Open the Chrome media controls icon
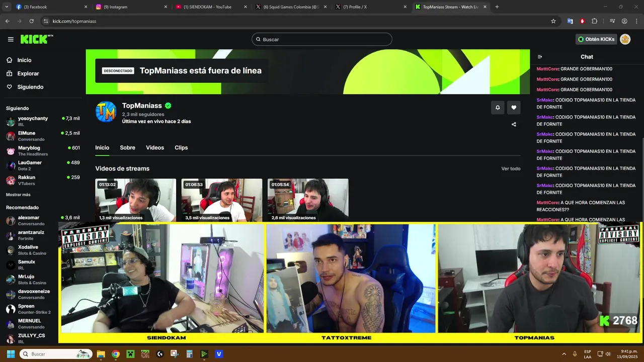The width and height of the screenshot is (644, 362). pos(612,21)
